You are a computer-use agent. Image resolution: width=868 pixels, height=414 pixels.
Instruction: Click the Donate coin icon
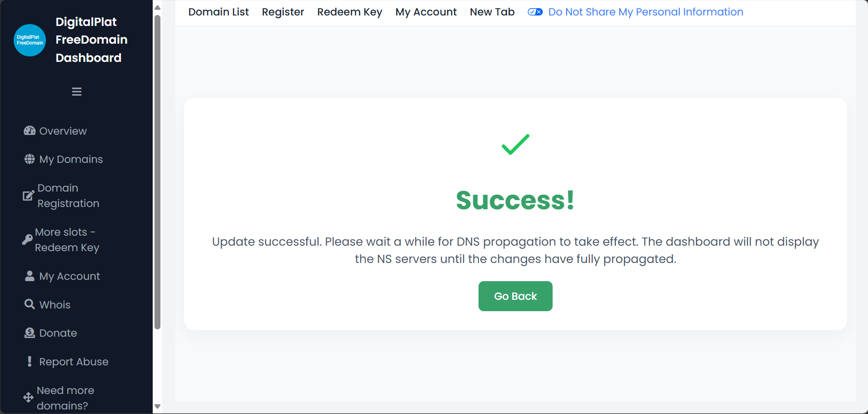coord(30,333)
